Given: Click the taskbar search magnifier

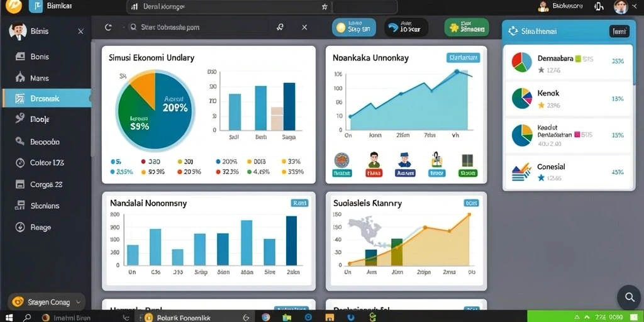Looking at the screenshot, I should click(x=27, y=318).
